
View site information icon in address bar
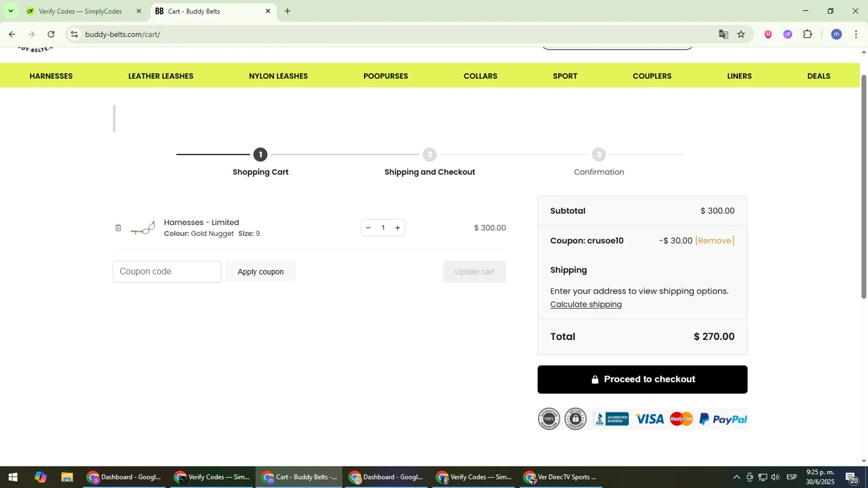pyautogui.click(x=74, y=35)
